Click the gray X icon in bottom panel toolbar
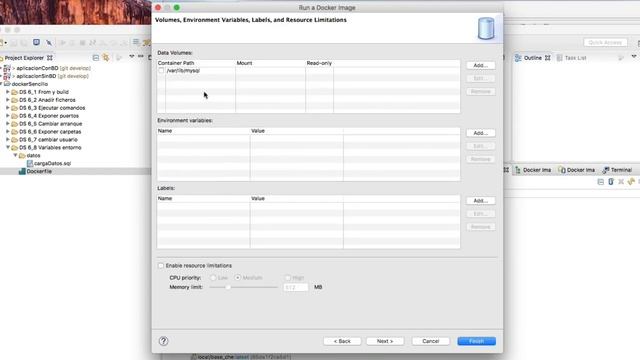640x360 pixels. click(x=621, y=182)
